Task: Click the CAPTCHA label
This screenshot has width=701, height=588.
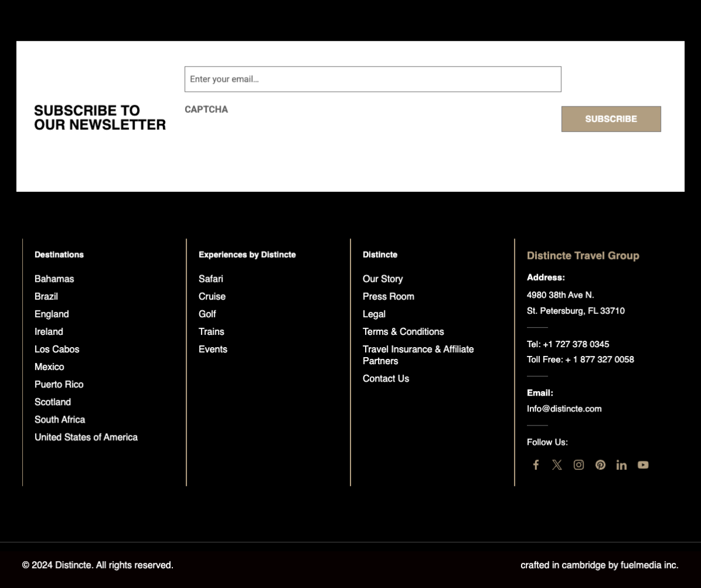Action: click(x=206, y=109)
